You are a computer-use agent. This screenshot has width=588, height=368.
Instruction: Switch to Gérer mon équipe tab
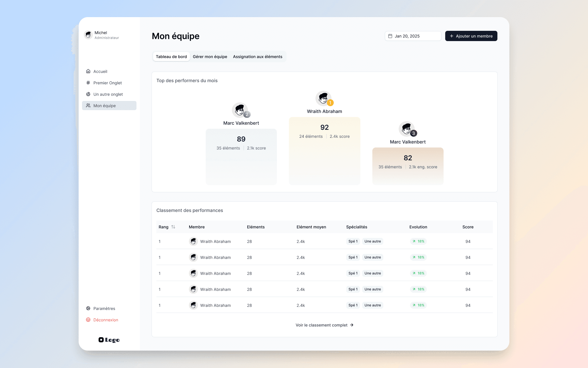(x=210, y=56)
